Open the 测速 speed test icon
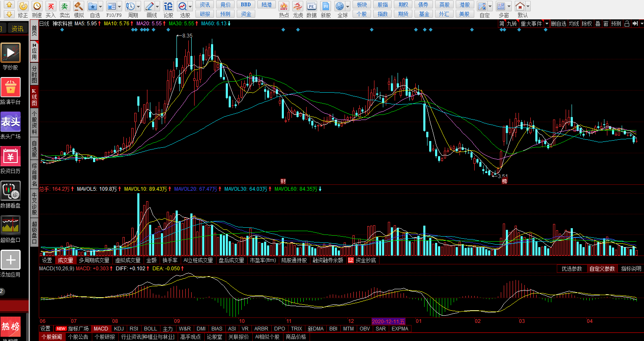 37,6
